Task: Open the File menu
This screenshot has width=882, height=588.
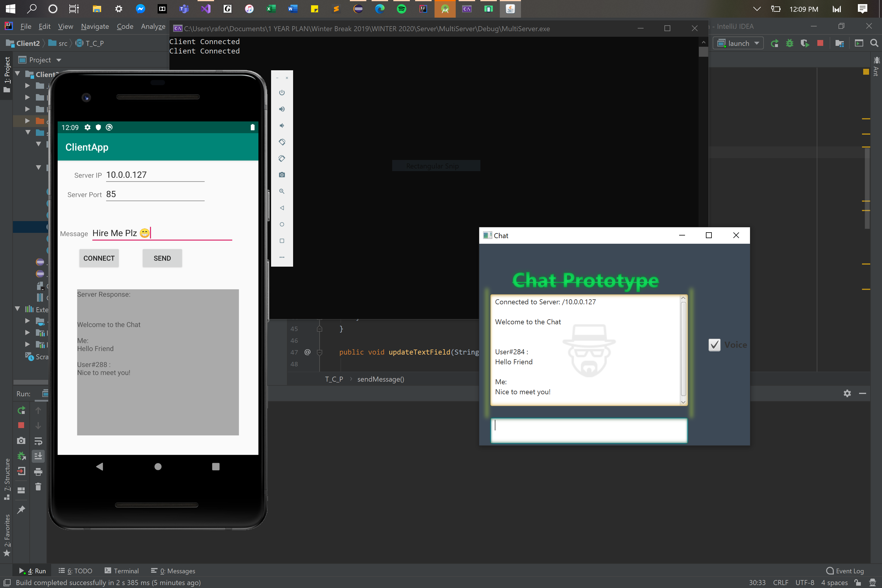Action: coord(26,26)
